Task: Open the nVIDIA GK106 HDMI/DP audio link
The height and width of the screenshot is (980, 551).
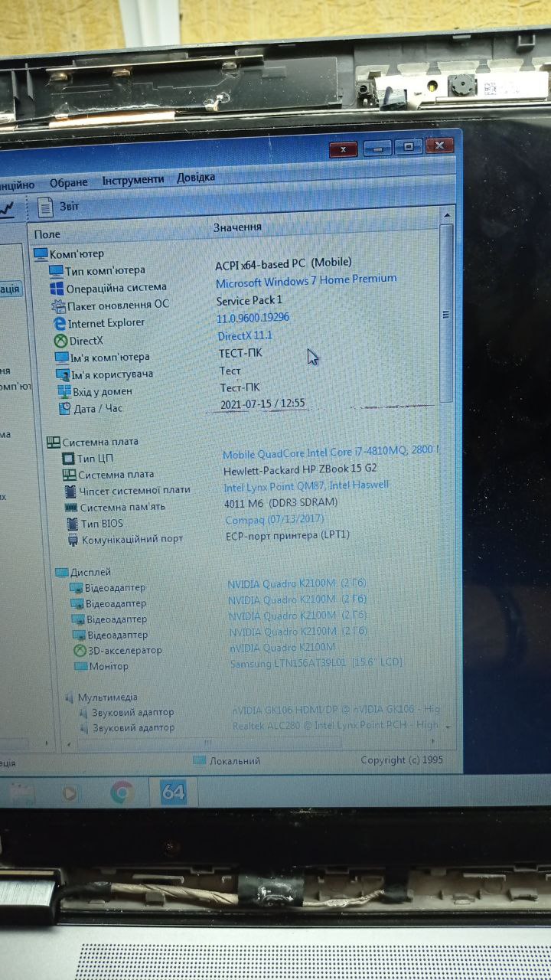Action: (x=336, y=710)
